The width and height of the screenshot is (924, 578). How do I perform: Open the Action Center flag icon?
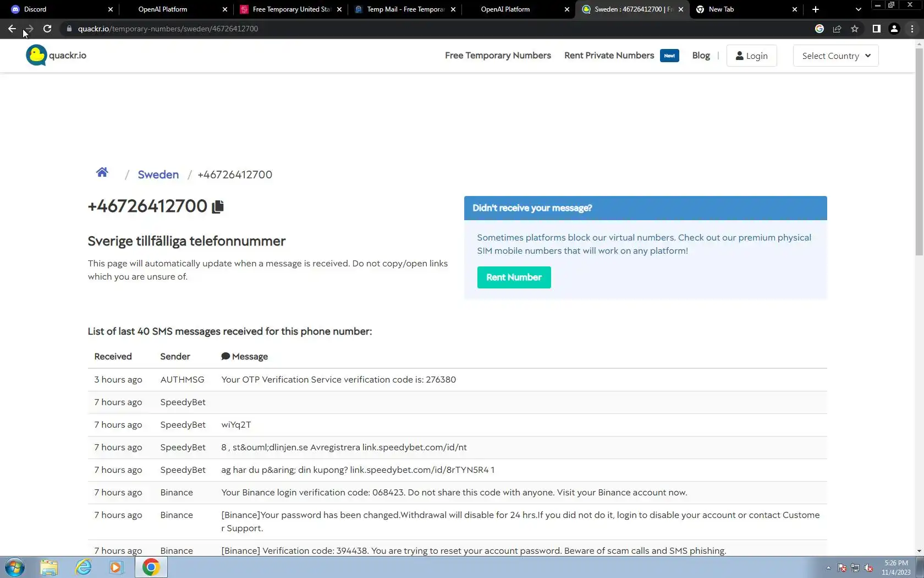tap(842, 568)
